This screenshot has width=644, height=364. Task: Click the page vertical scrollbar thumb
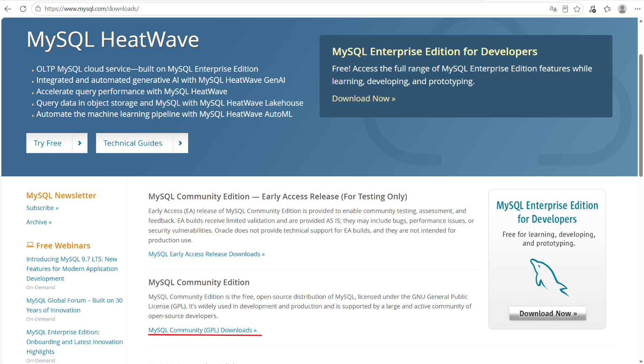pos(641,115)
